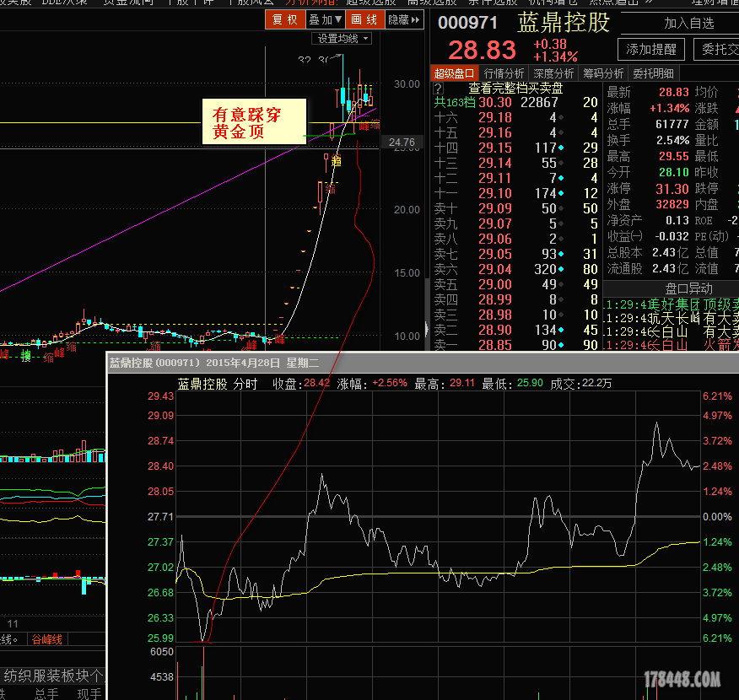Select the 卖四 28.99 sell order row
The width and height of the screenshot is (739, 700).
516,299
